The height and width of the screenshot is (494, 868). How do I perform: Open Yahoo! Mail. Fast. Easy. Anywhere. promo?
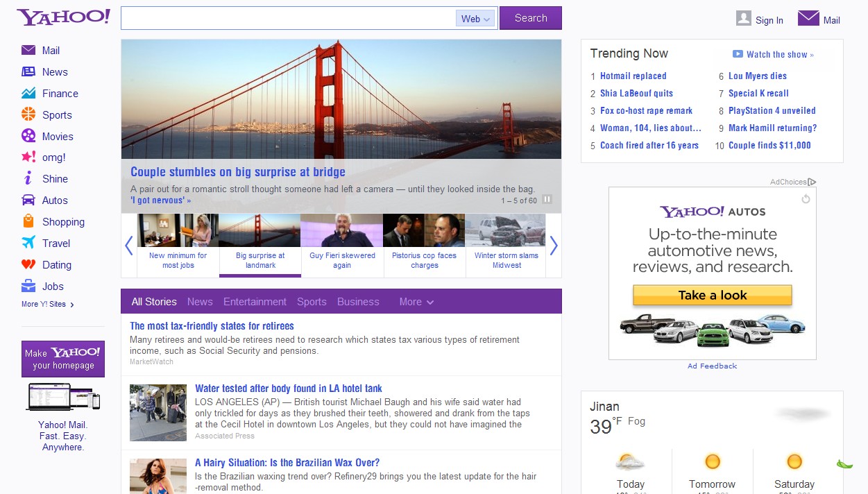tap(62, 436)
